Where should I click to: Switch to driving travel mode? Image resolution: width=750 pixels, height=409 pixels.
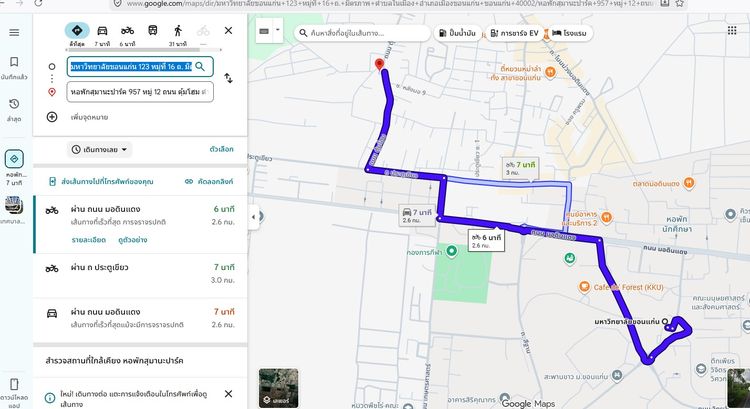pyautogui.click(x=102, y=31)
